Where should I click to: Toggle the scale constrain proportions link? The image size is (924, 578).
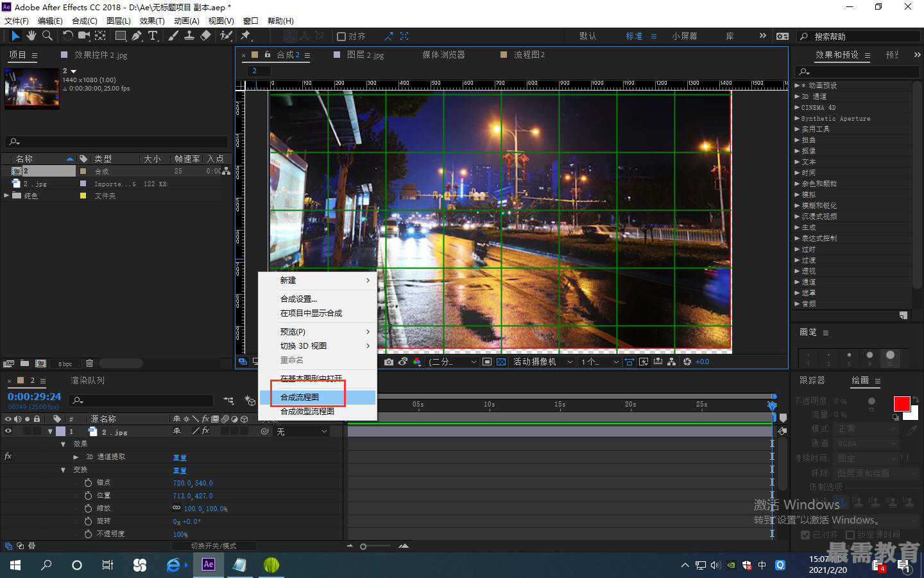(x=176, y=508)
